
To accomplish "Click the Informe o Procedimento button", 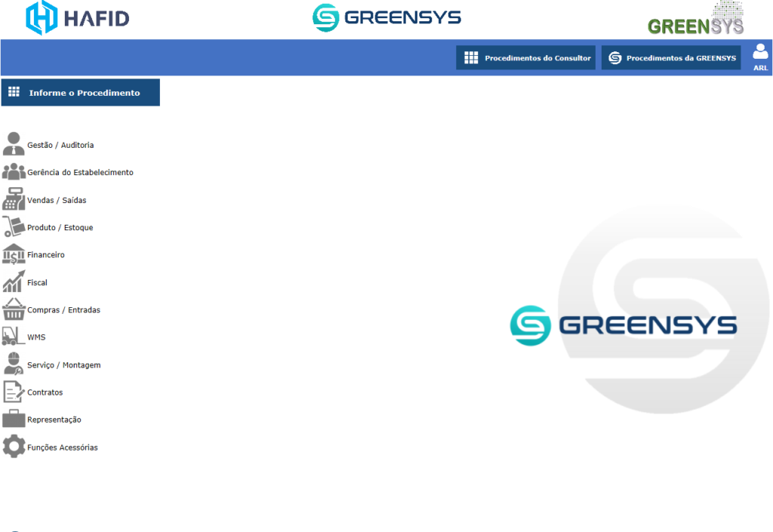I will tap(80, 93).
